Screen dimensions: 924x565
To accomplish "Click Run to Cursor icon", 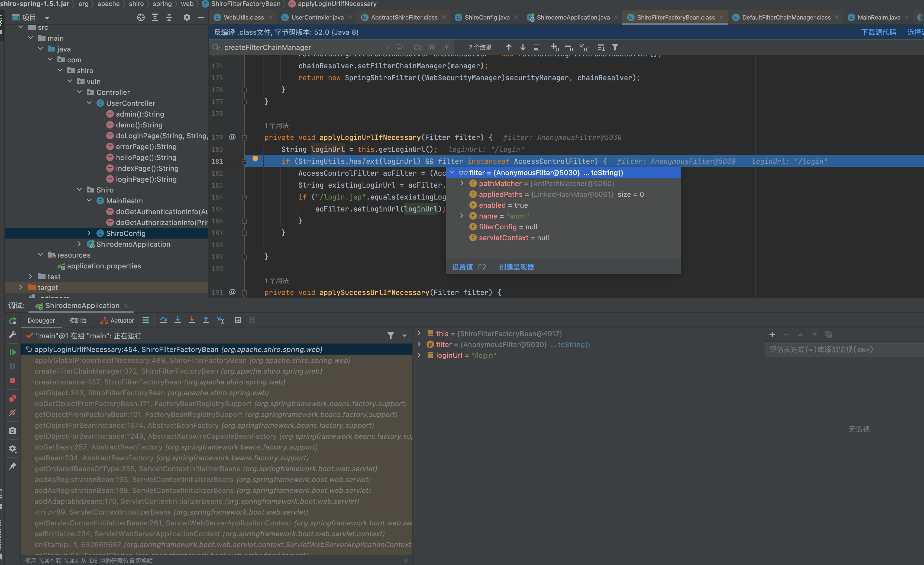I will [x=220, y=320].
